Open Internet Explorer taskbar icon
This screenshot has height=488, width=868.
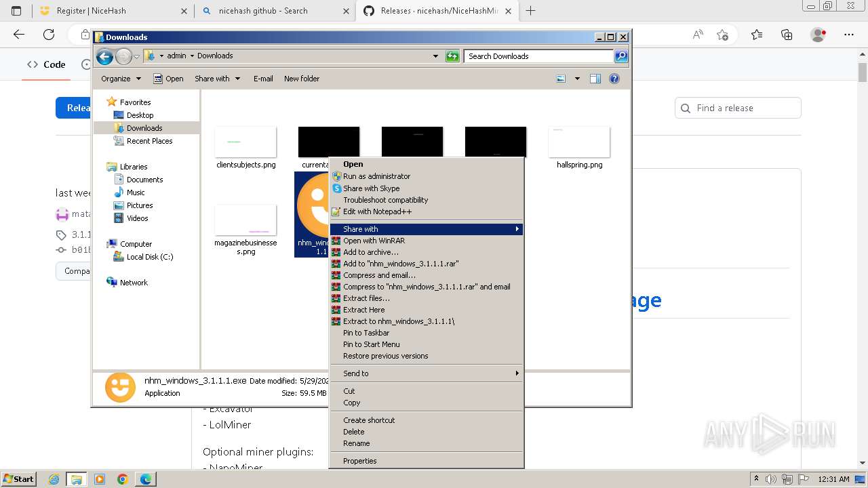[54, 479]
